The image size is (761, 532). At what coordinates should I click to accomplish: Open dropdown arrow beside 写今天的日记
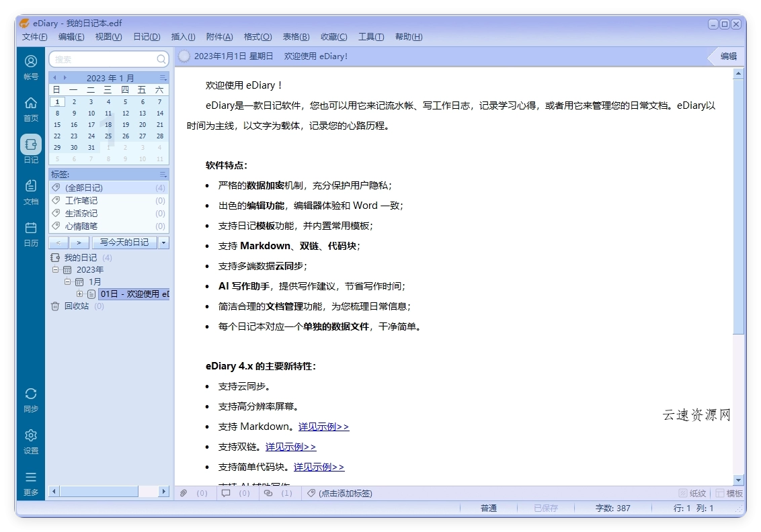163,242
